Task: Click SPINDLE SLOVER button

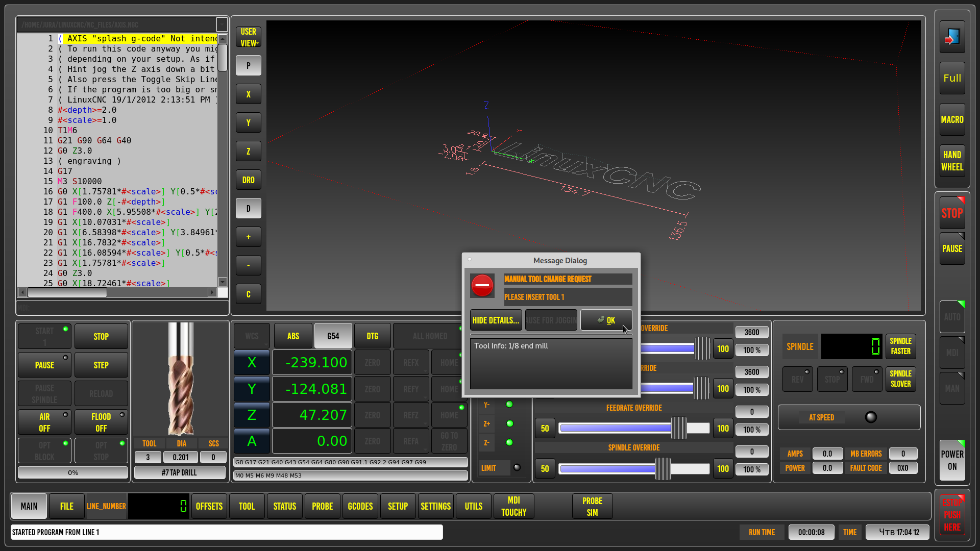Action: (901, 379)
